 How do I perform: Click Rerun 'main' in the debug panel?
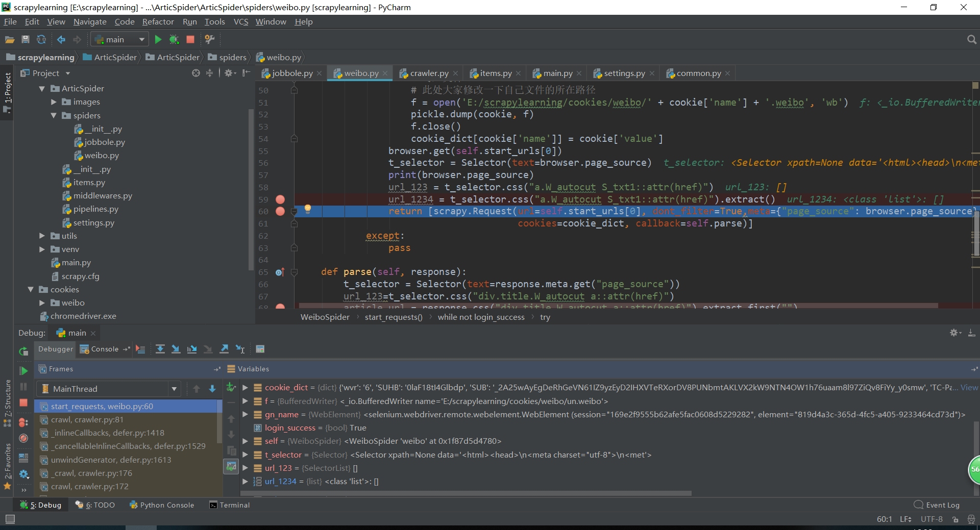point(23,351)
